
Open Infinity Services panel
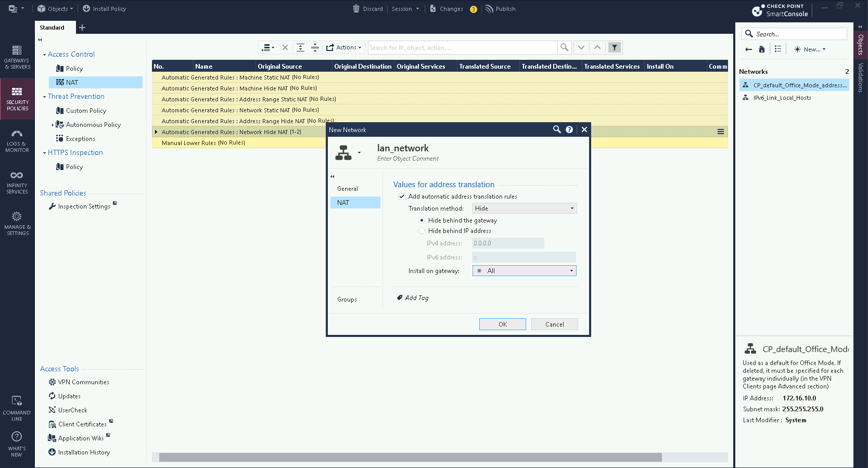pyautogui.click(x=17, y=182)
